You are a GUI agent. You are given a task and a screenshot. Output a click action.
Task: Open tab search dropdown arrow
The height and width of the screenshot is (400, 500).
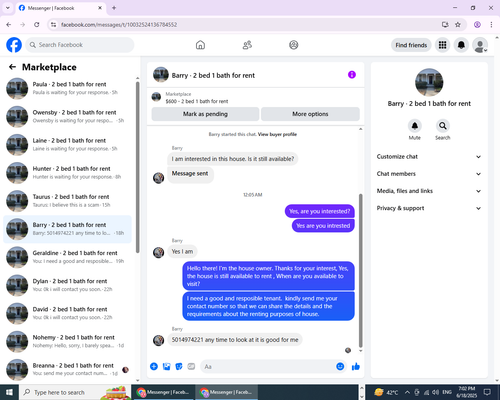pos(8,8)
